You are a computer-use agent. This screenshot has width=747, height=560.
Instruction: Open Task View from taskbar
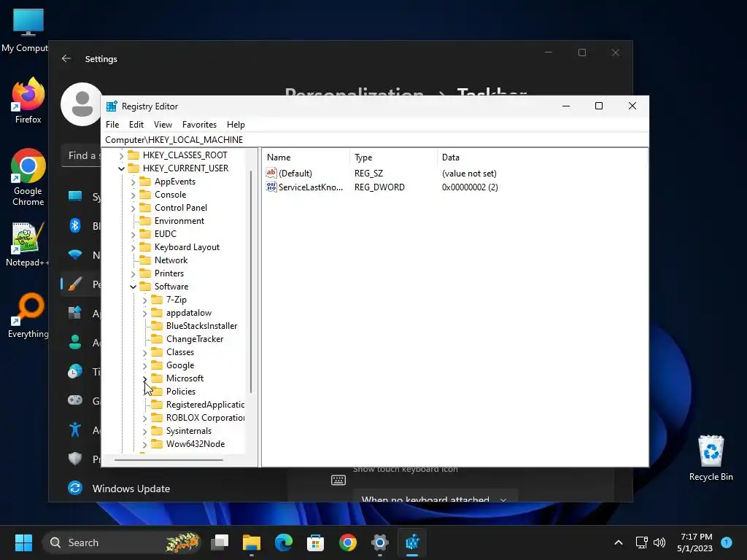pyautogui.click(x=220, y=542)
